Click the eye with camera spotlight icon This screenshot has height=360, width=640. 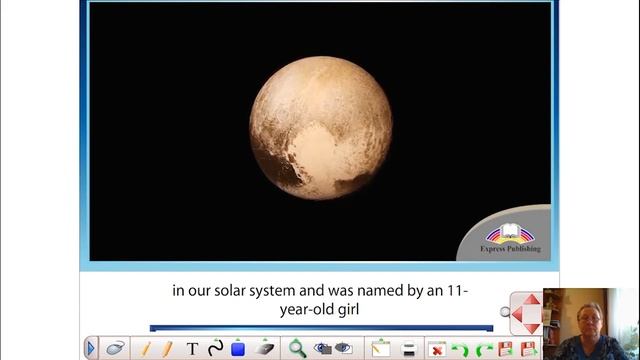click(322, 348)
